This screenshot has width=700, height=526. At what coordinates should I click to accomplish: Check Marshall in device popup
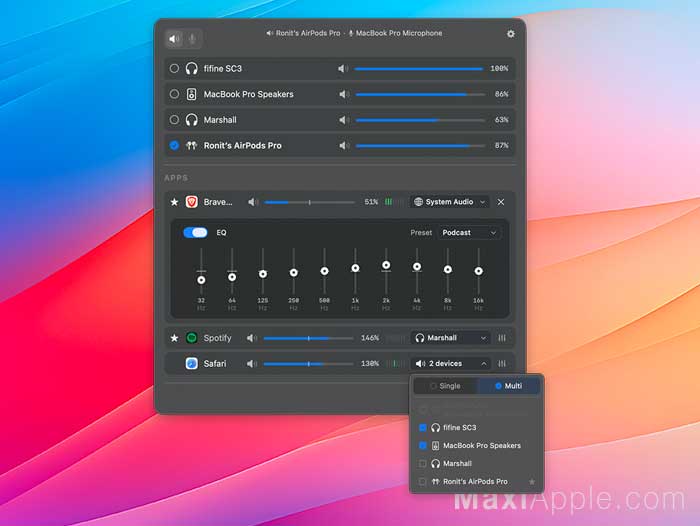point(422,464)
